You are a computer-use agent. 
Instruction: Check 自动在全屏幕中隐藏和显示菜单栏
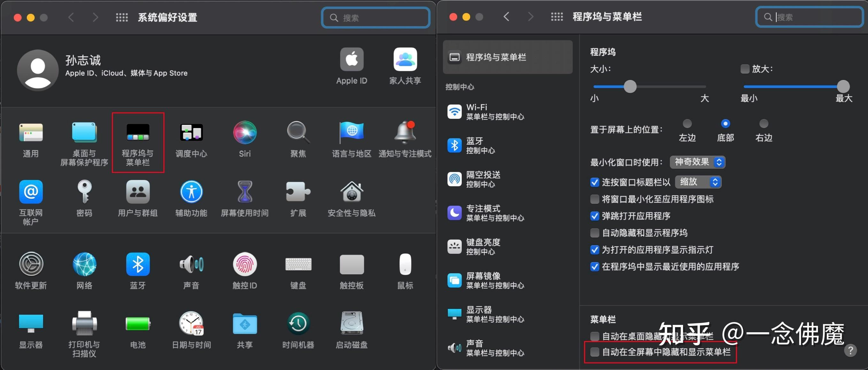(x=595, y=352)
